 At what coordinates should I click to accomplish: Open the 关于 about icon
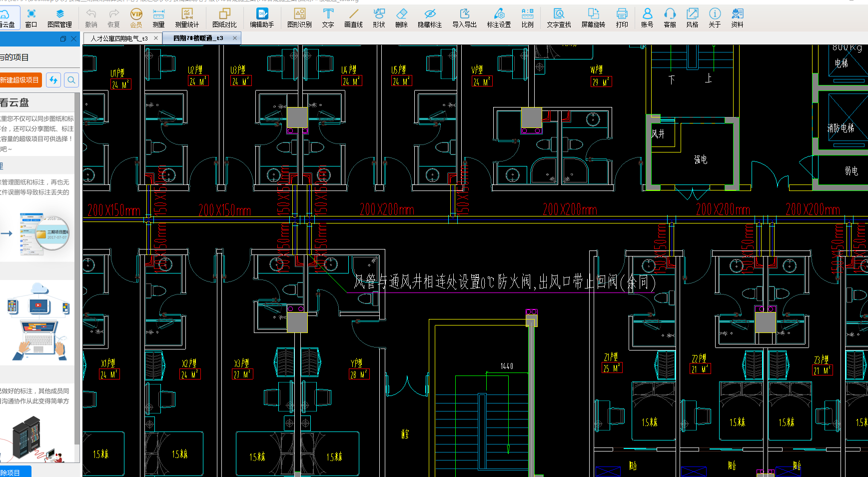click(x=715, y=17)
